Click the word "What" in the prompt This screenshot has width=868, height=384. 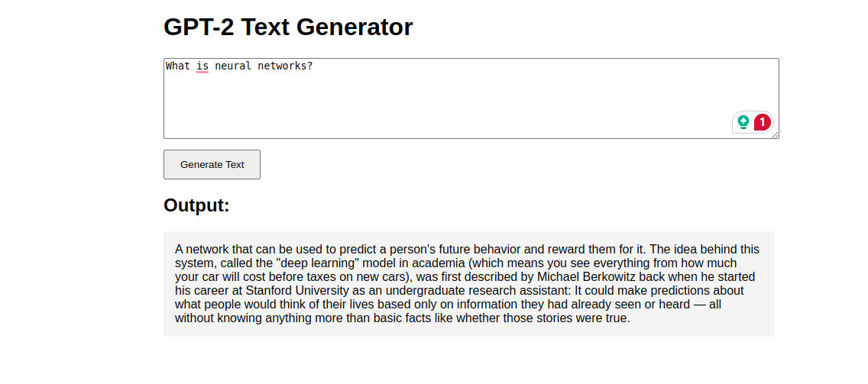[x=178, y=66]
